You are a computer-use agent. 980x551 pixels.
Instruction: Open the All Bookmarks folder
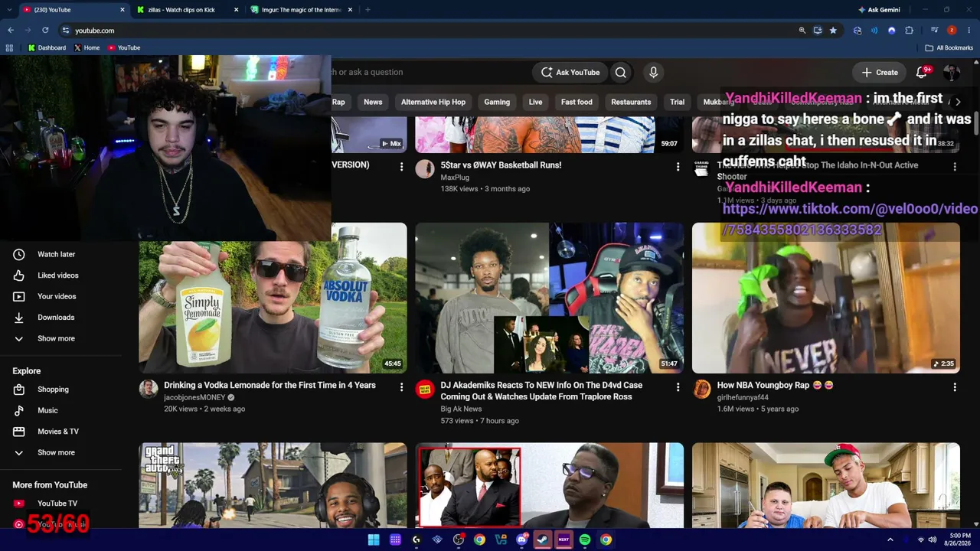tap(949, 47)
